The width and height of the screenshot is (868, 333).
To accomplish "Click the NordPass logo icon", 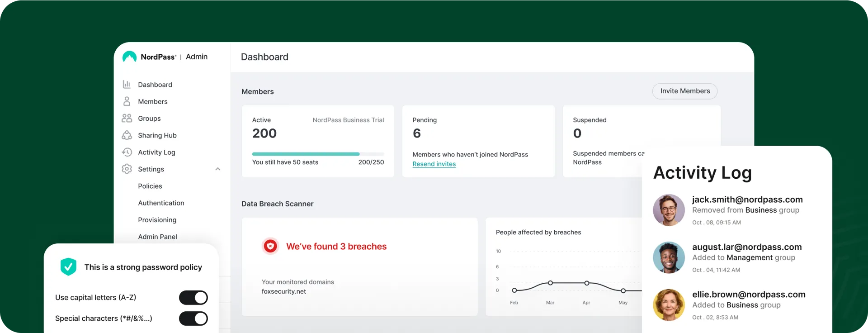I will (129, 57).
